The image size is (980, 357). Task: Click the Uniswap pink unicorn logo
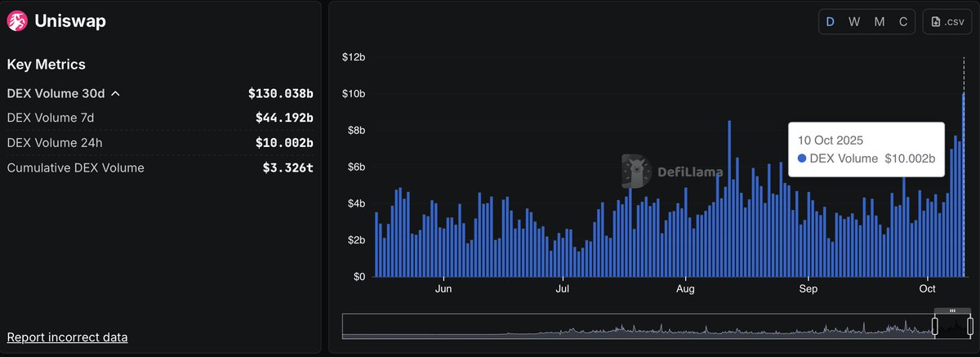(x=16, y=22)
